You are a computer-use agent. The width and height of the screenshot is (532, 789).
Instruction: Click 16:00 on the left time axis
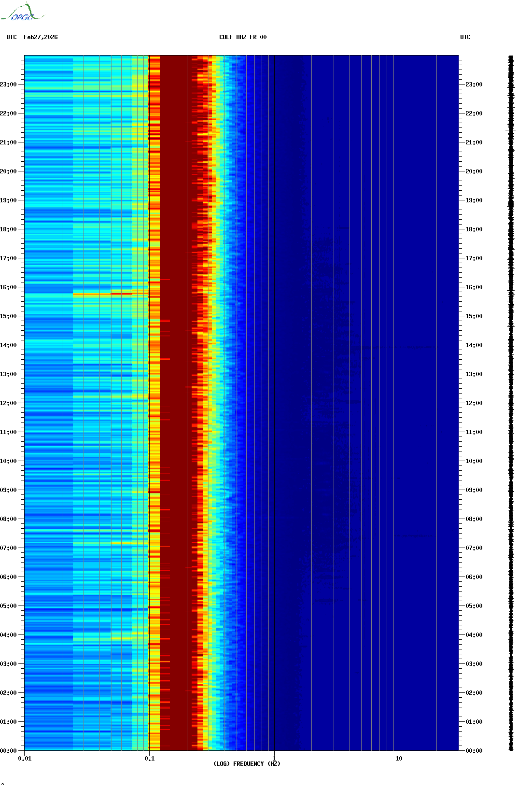click(x=8, y=287)
